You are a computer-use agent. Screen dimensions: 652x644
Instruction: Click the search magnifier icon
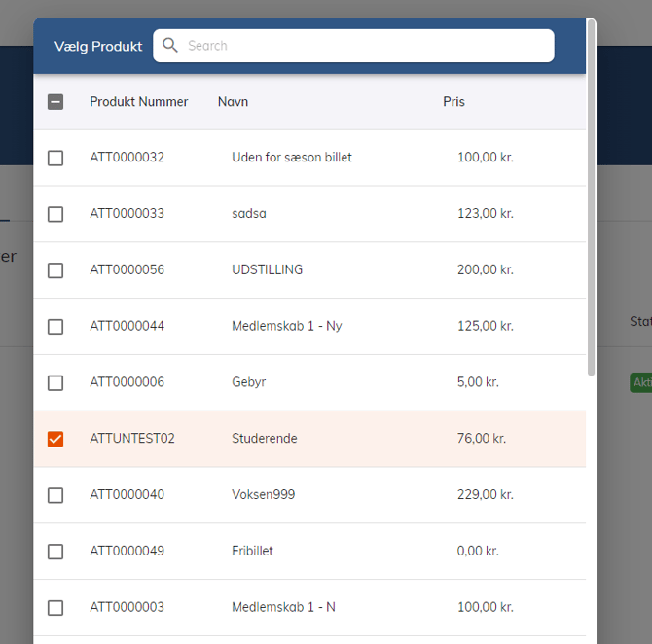pyautogui.click(x=170, y=46)
